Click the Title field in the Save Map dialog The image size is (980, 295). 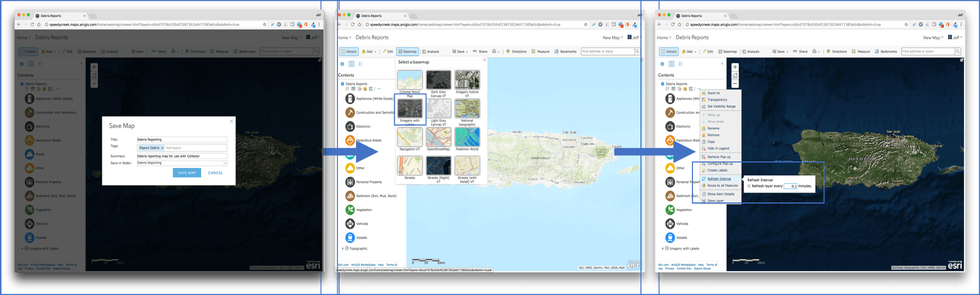point(182,139)
